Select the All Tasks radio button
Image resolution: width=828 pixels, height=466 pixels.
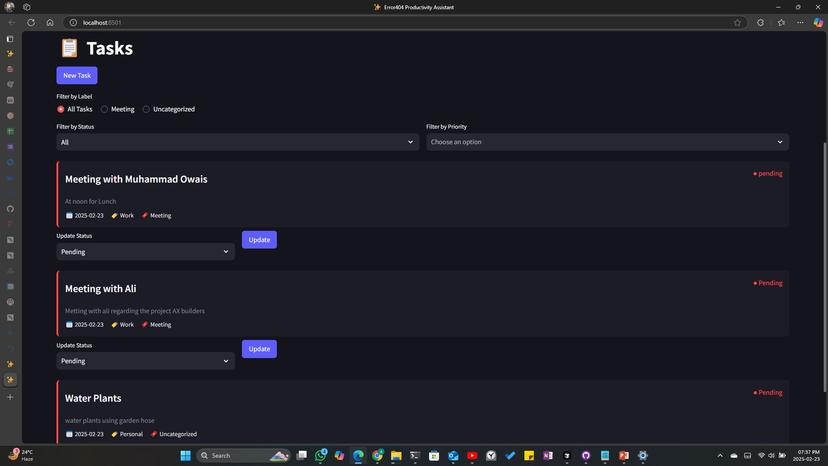(61, 109)
